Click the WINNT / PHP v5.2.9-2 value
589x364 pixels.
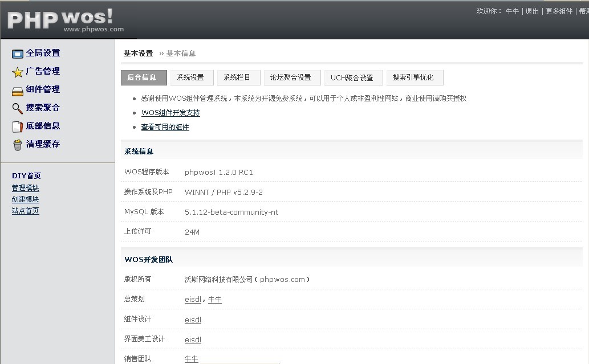pyautogui.click(x=224, y=192)
